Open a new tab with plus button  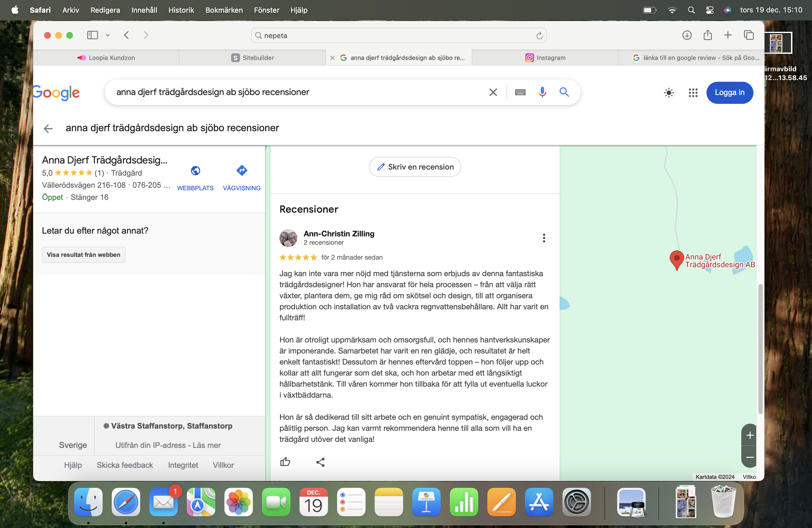click(x=728, y=35)
